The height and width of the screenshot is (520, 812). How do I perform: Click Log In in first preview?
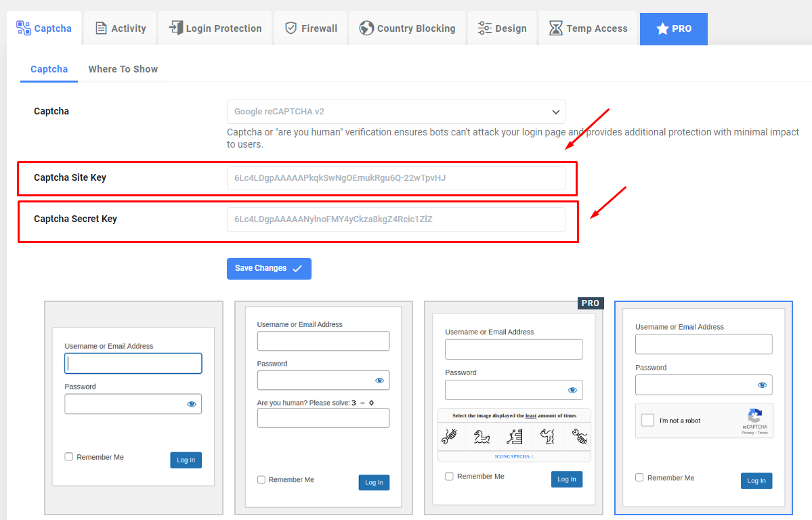pos(186,460)
